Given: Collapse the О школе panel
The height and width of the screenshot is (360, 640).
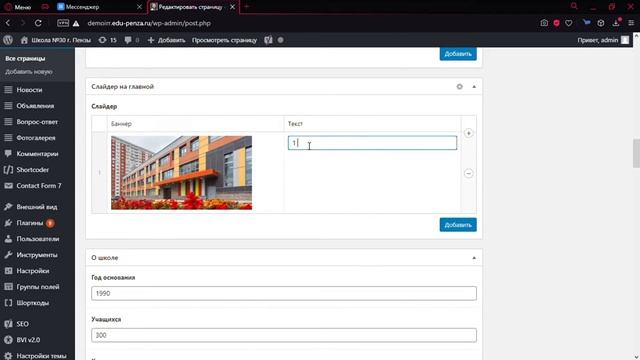Looking at the screenshot, I should pyautogui.click(x=474, y=258).
